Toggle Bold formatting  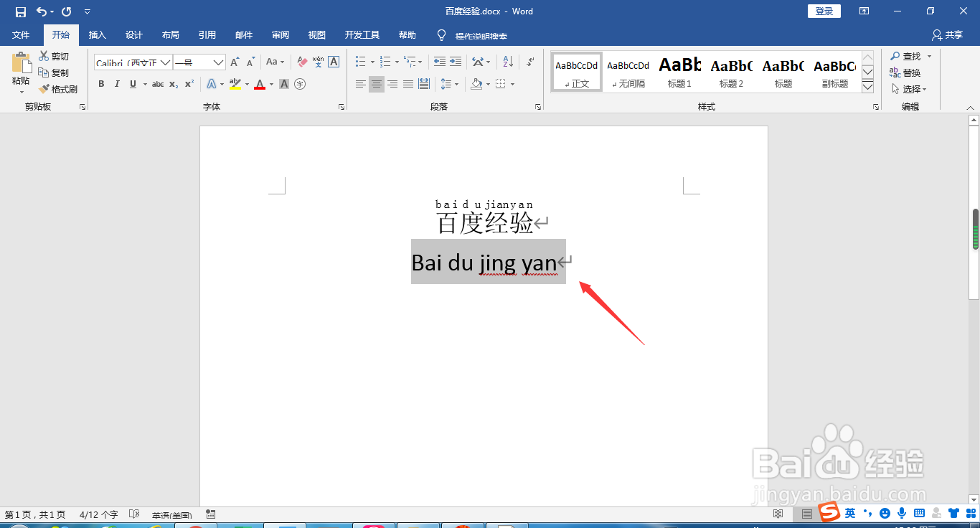point(101,84)
